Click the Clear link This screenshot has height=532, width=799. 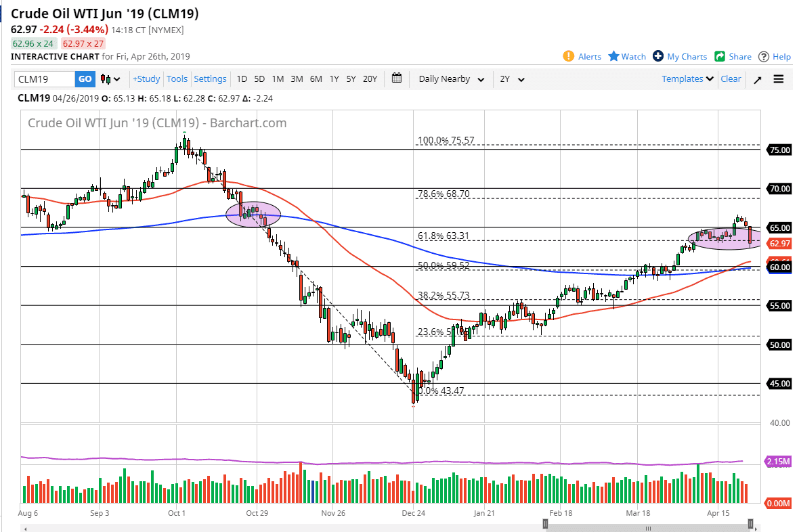coord(731,79)
